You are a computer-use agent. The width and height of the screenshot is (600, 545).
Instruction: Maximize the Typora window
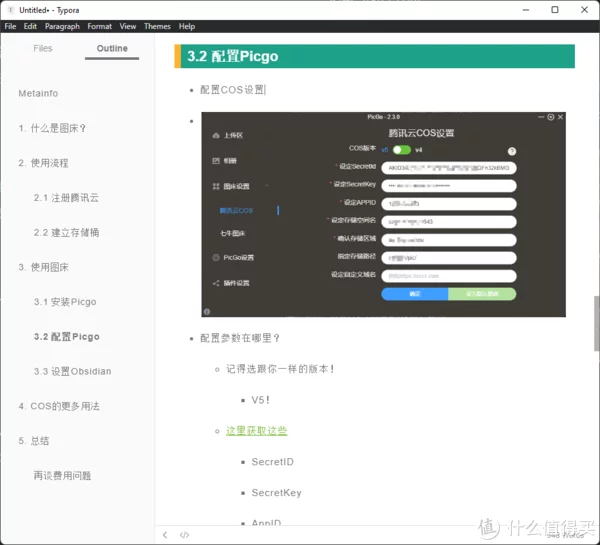[x=555, y=10]
